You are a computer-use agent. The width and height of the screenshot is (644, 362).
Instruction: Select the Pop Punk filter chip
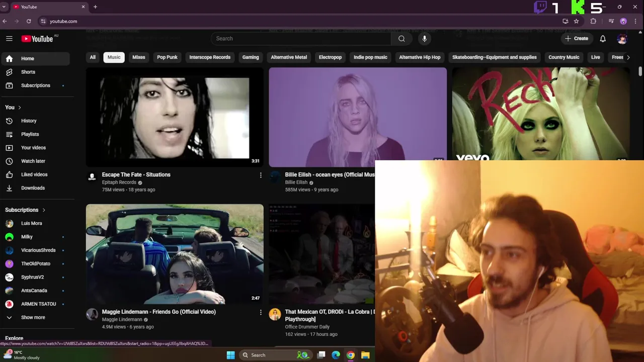click(167, 57)
